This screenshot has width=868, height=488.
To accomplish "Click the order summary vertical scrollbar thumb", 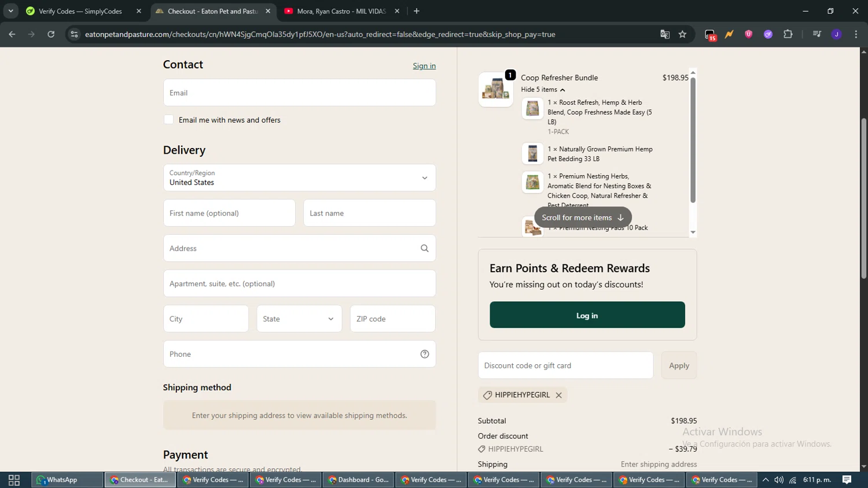I will click(x=693, y=140).
